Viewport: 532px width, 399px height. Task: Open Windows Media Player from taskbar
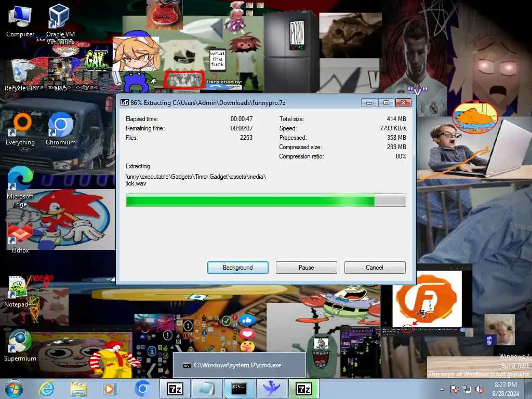109,389
